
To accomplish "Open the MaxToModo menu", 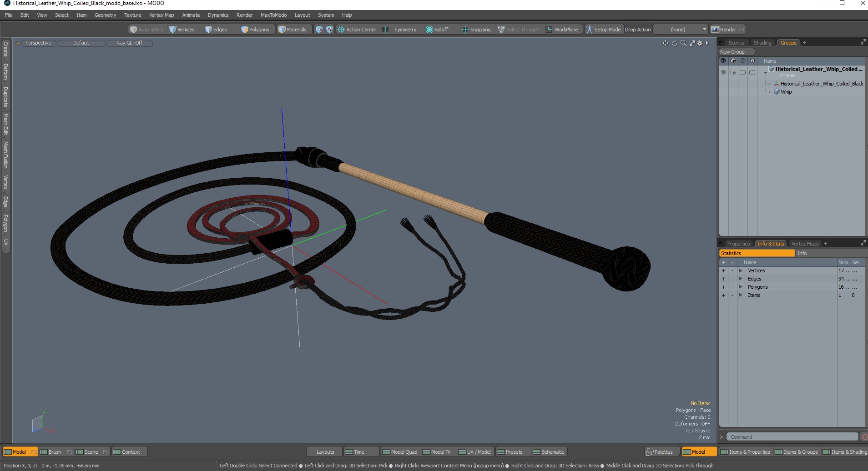I will click(x=273, y=15).
